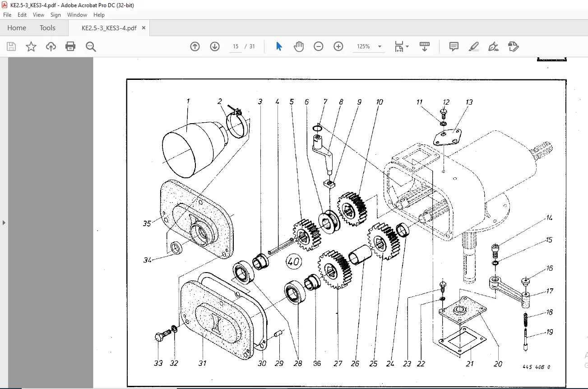Click the upload to cloud icon
The height and width of the screenshot is (389, 588).
click(51, 46)
